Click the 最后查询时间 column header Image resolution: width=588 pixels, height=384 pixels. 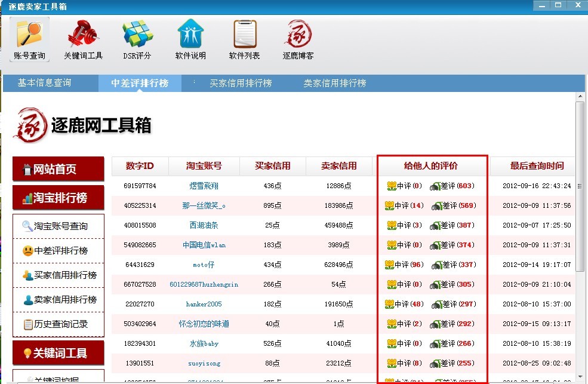click(537, 166)
